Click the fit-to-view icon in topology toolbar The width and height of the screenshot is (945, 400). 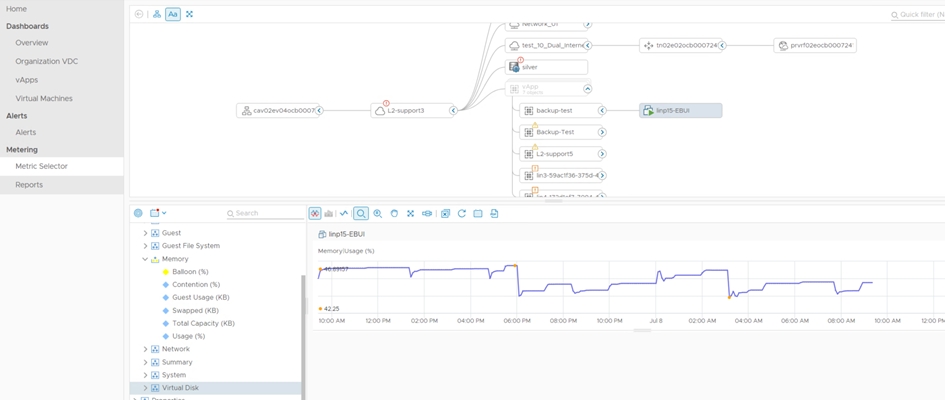point(189,14)
